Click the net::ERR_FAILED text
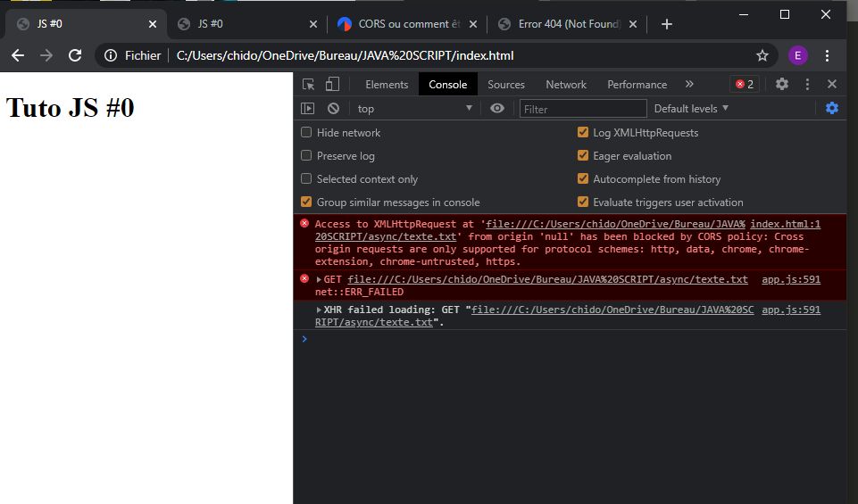The height and width of the screenshot is (504, 858). (359, 292)
